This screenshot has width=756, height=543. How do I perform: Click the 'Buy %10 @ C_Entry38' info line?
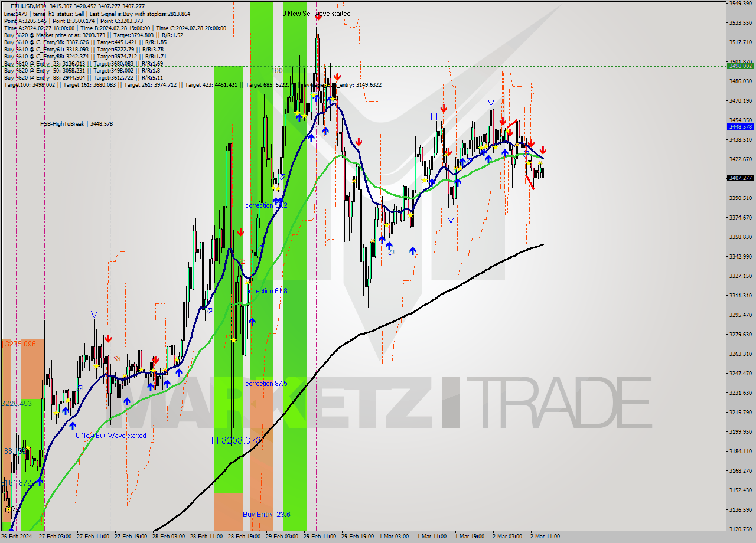(85, 42)
